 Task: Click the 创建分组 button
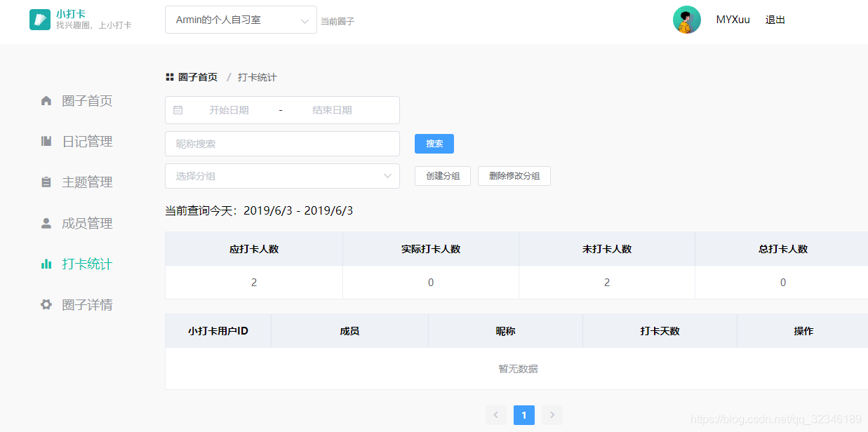coord(443,176)
